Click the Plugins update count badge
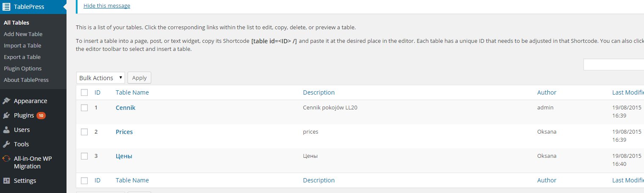This screenshot has width=644, height=193. pos(41,115)
